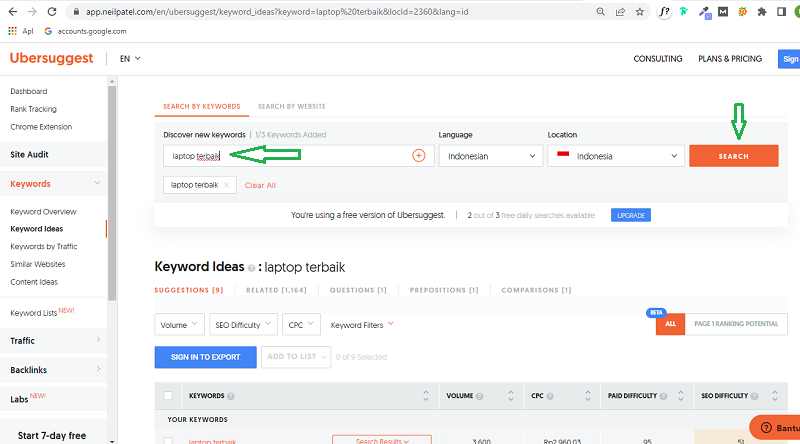The height and width of the screenshot is (444, 800).
Task: Open Keyword Overview
Action: point(43,212)
